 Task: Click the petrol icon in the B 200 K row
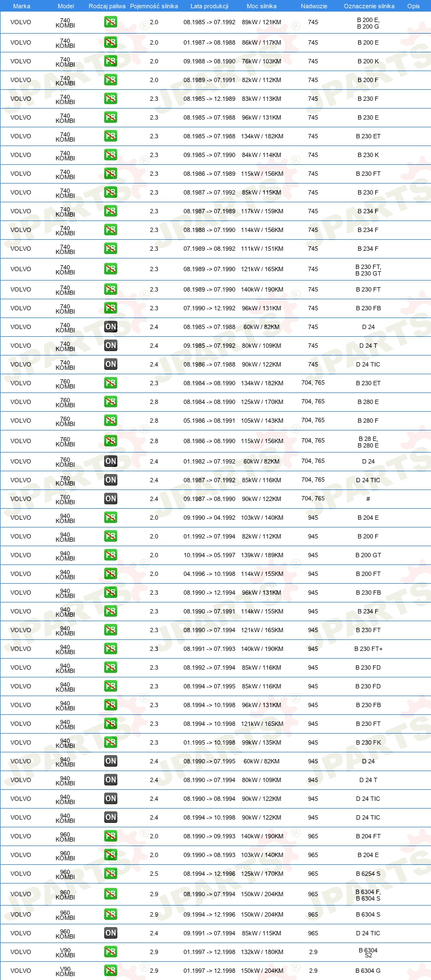111,61
